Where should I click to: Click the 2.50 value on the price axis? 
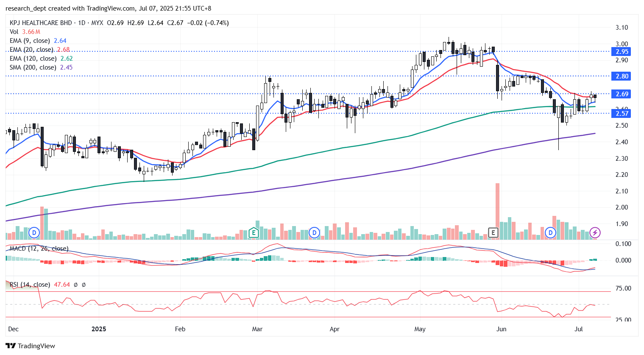click(x=622, y=126)
